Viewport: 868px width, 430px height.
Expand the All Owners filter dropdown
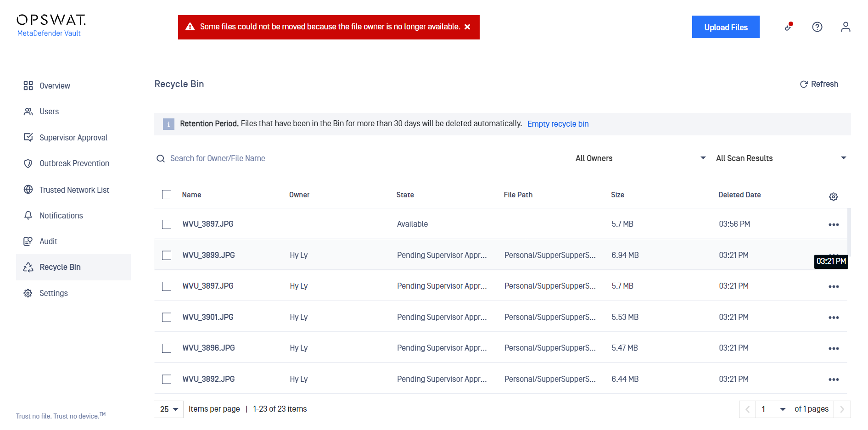click(x=640, y=158)
